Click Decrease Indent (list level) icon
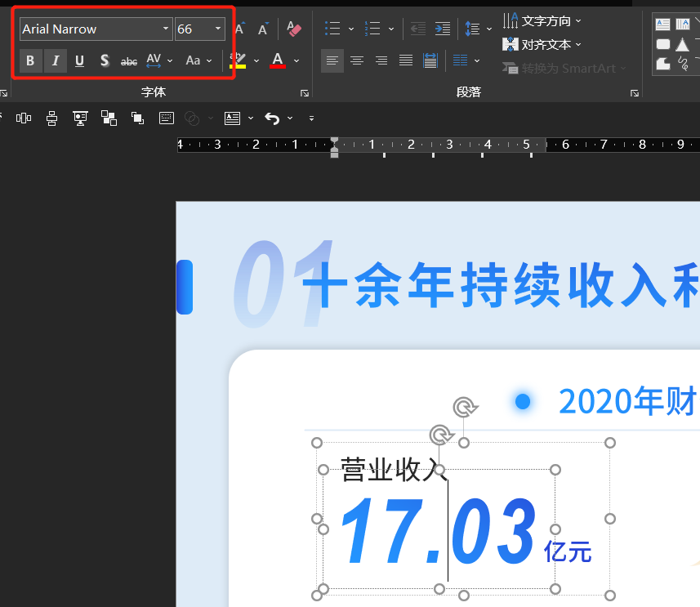Image resolution: width=700 pixels, height=607 pixels. coord(418,29)
